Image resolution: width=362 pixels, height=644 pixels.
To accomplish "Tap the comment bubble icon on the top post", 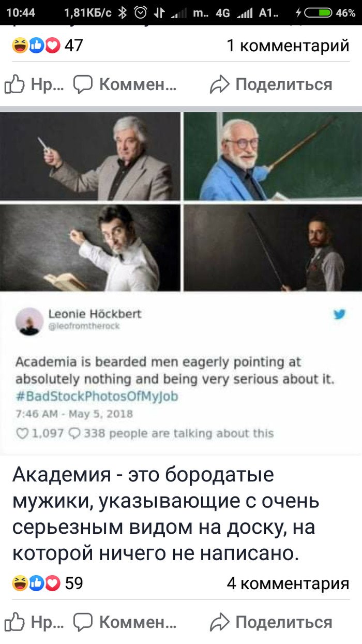I will click(83, 85).
